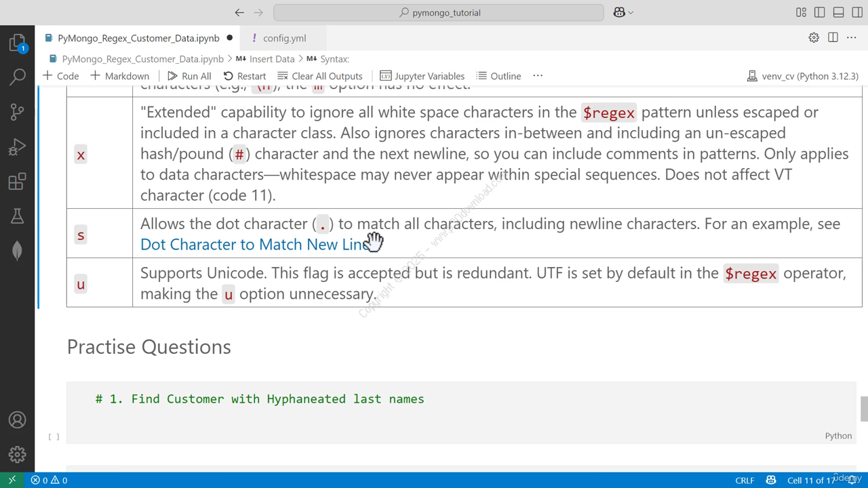
Task: Expand the Copilot dropdown arrow
Action: point(631,12)
